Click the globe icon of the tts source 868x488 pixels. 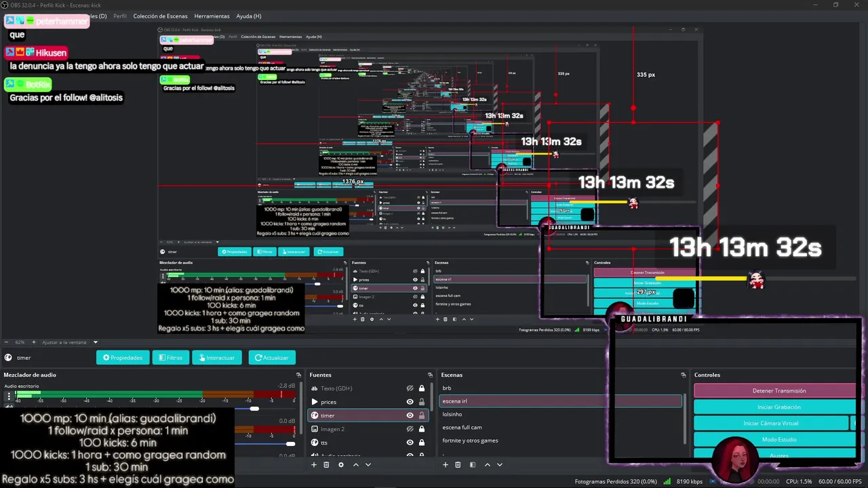pyautogui.click(x=315, y=443)
